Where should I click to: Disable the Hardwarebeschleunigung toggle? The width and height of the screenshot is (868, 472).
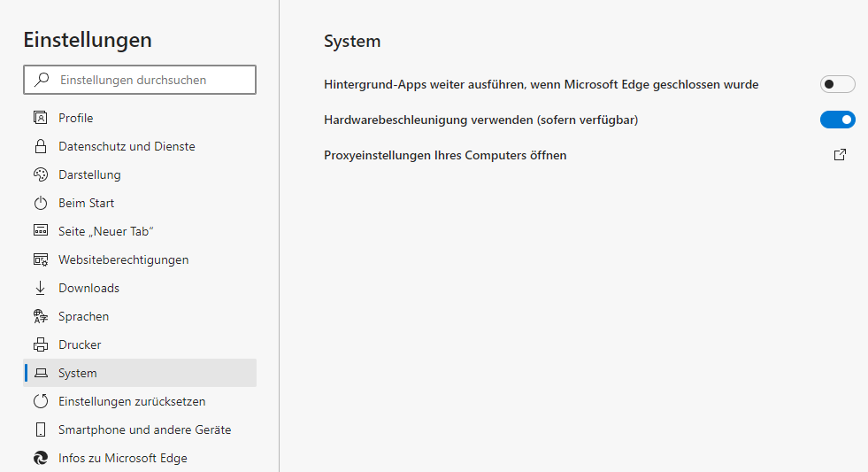tap(837, 120)
